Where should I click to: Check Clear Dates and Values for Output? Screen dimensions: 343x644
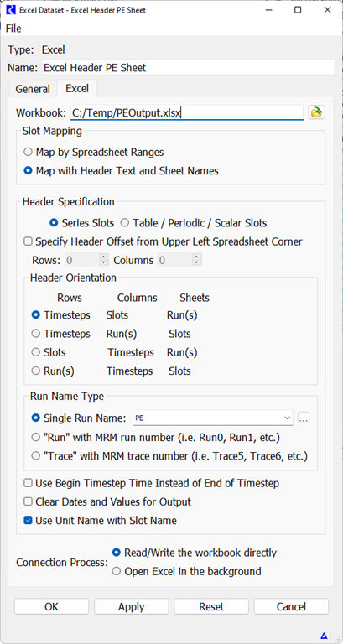(x=28, y=502)
